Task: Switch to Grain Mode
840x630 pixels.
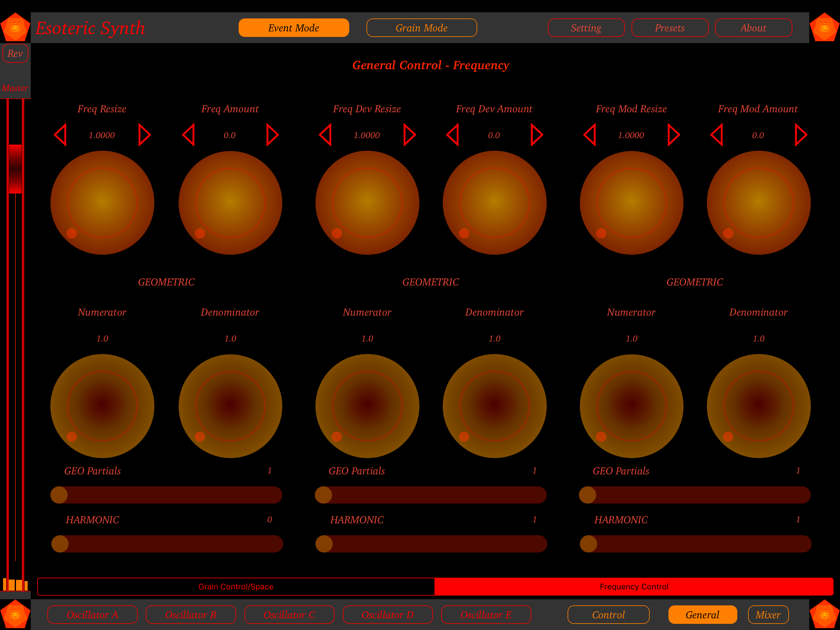Action: (422, 28)
